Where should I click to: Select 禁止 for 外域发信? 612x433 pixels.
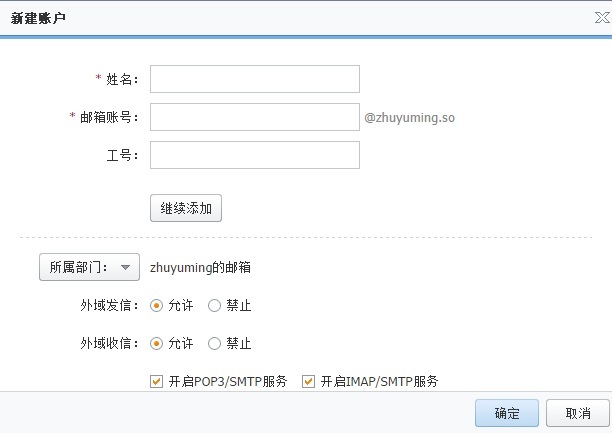[x=214, y=306]
